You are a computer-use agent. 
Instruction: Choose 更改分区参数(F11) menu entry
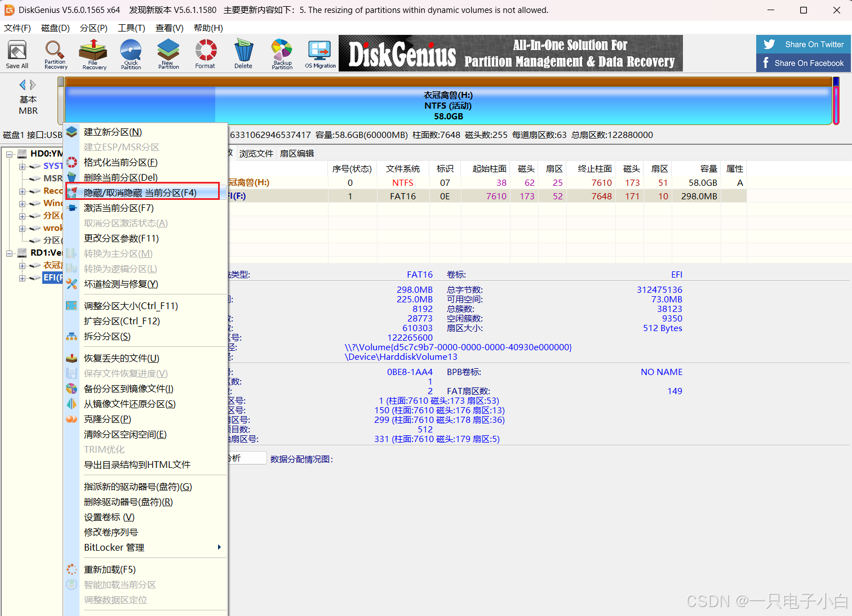click(145, 238)
